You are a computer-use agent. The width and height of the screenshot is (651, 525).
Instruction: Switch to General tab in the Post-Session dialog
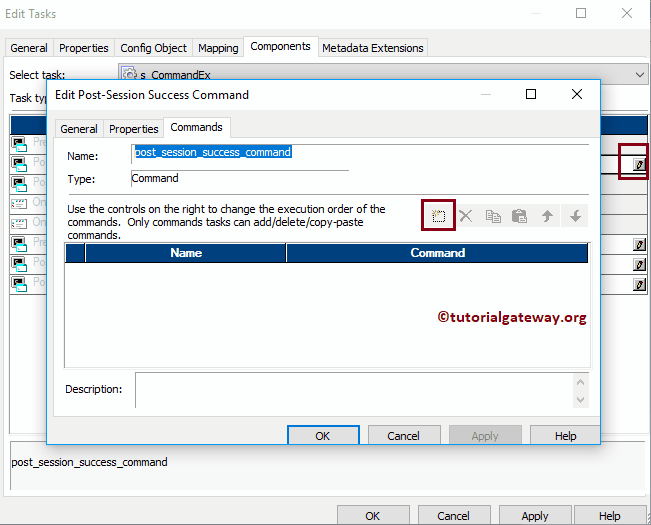pyautogui.click(x=79, y=129)
